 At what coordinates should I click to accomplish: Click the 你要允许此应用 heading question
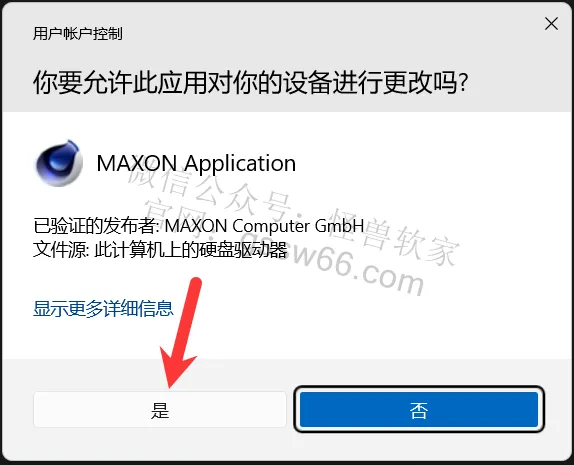(250, 82)
